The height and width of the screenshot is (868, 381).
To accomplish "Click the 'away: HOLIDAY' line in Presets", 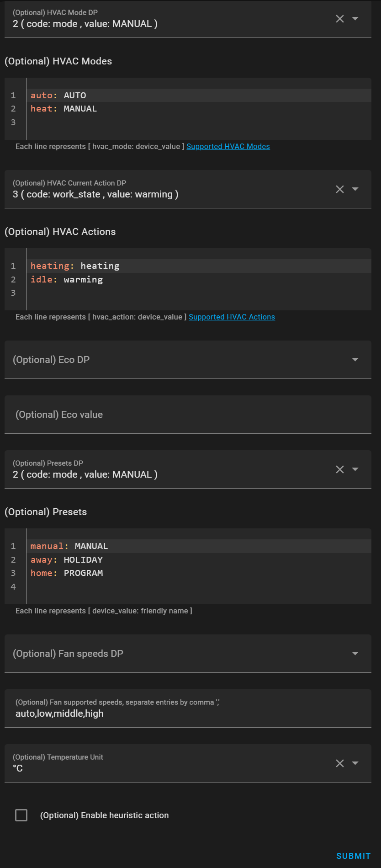I will point(67,560).
